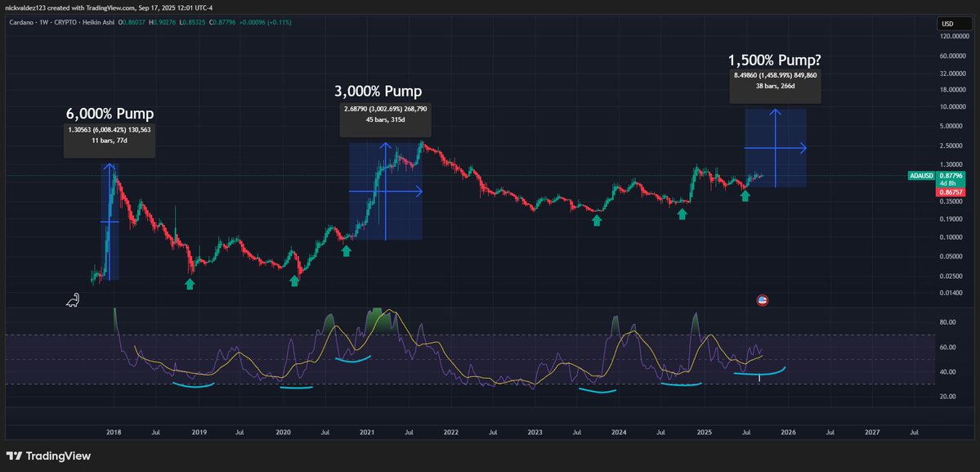The width and height of the screenshot is (980, 472).
Task: Click 2019 on the time axis
Action: point(199,432)
